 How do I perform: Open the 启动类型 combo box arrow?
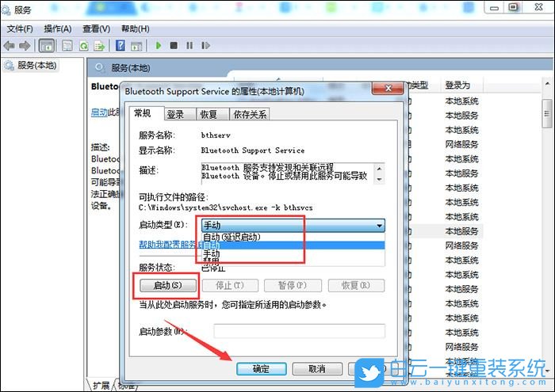pos(379,225)
